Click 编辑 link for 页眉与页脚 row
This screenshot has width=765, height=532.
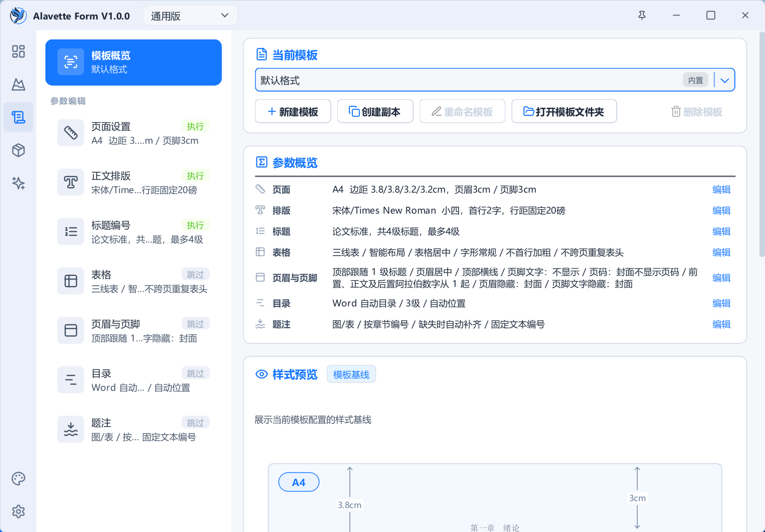coord(722,278)
